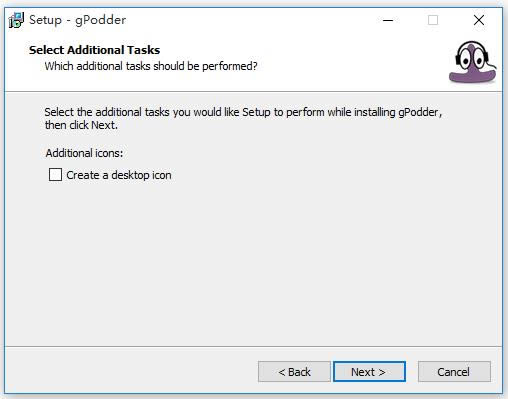This screenshot has height=399, width=508.
Task: Click the greyed-out maximize window button
Action: pos(433,20)
